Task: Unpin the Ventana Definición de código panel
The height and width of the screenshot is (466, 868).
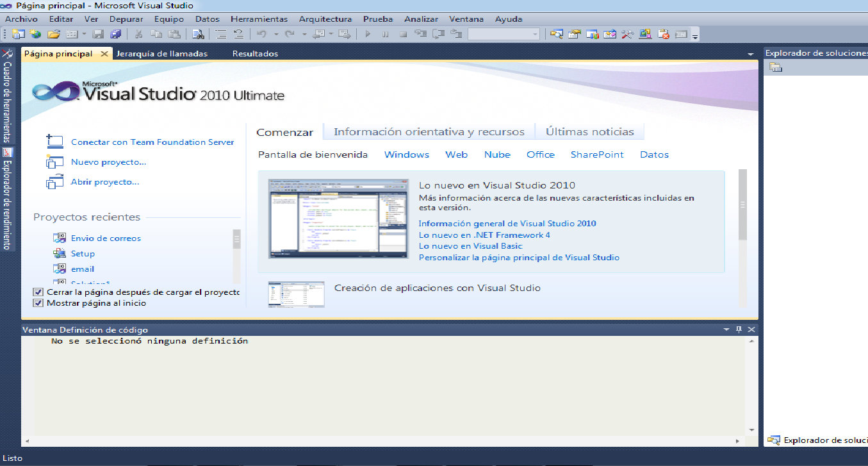Action: pos(739,329)
